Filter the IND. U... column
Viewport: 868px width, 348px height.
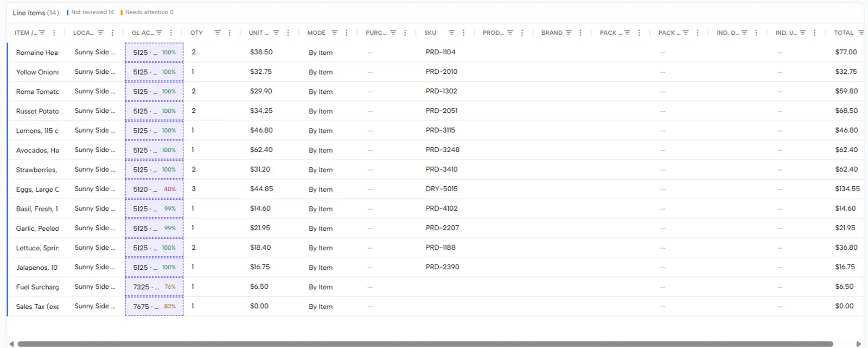click(803, 33)
